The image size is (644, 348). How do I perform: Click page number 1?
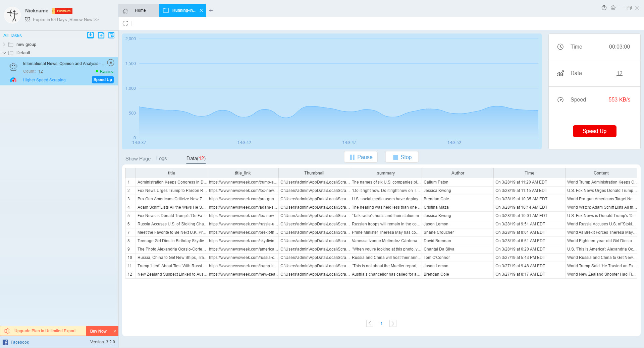381,324
